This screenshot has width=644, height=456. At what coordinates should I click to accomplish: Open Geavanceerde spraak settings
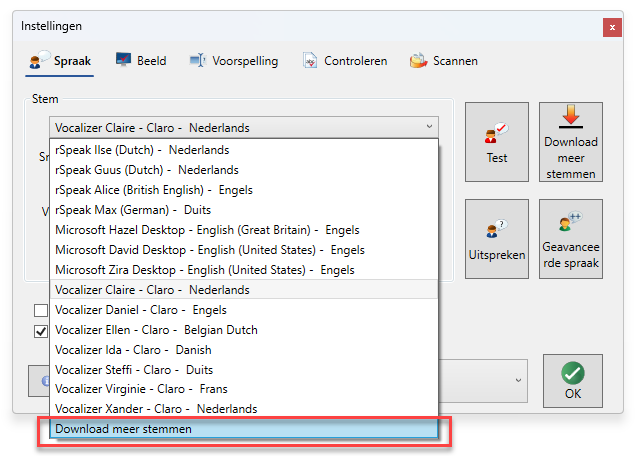click(570, 239)
